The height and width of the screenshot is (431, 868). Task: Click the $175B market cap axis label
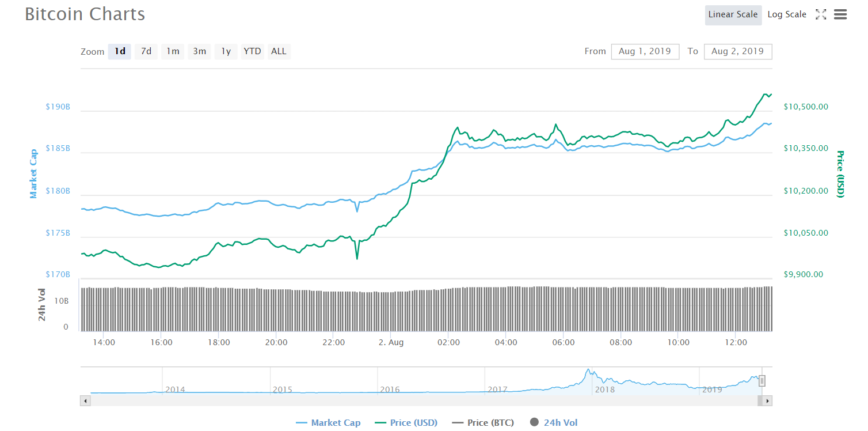coord(58,233)
